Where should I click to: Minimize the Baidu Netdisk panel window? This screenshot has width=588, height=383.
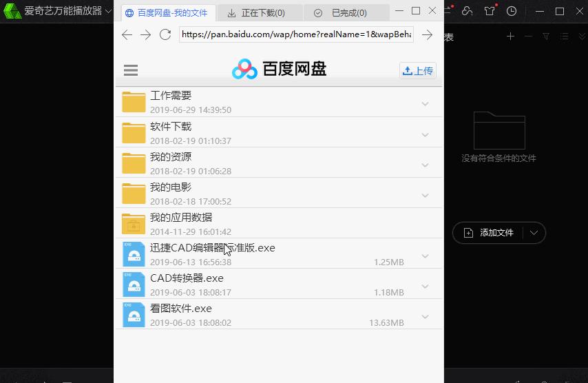[399, 11]
